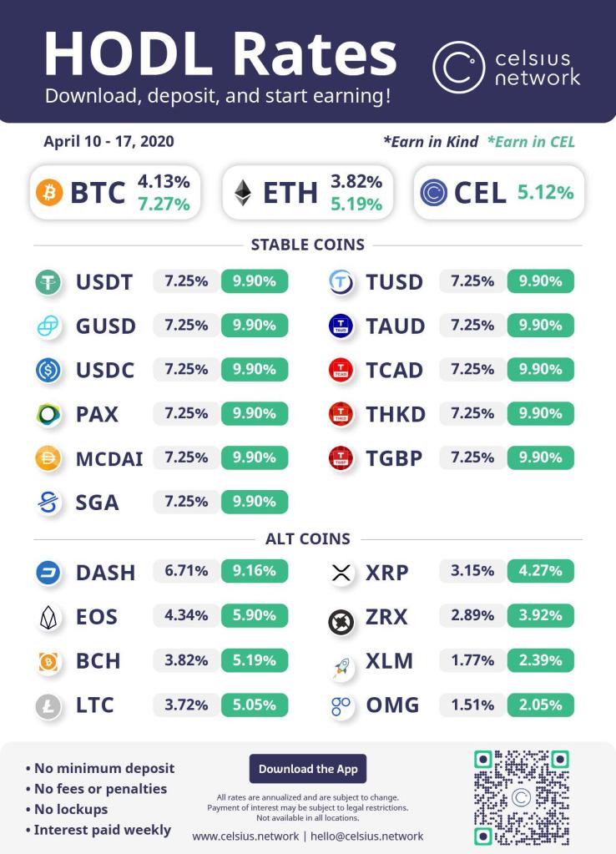Click the Bitcoin BTC orange icon

[x=49, y=193]
